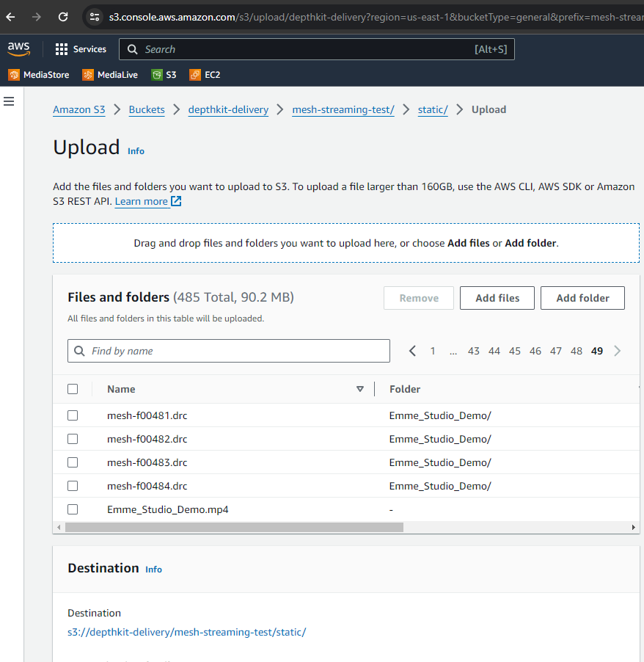644x662 pixels.
Task: Click the Add files button
Action: 497,298
